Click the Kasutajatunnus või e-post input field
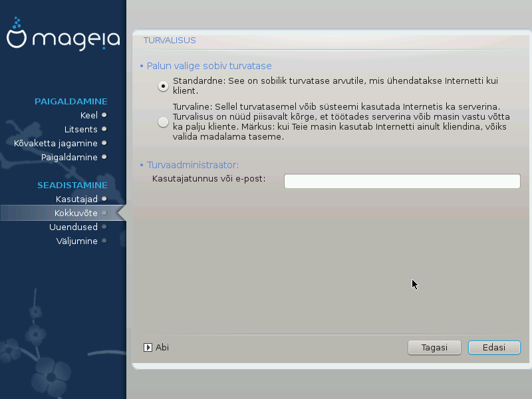 click(402, 182)
